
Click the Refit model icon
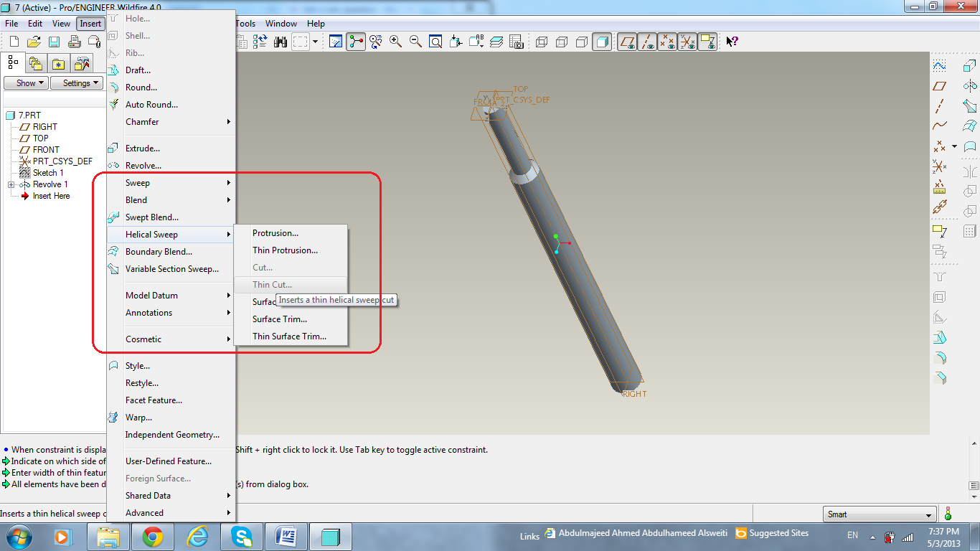click(x=435, y=42)
